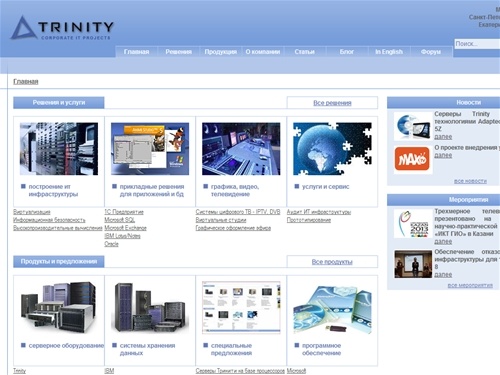Open Серверы Тринити на базе процессоров link
This screenshot has height=375, width=500.
tap(240, 371)
